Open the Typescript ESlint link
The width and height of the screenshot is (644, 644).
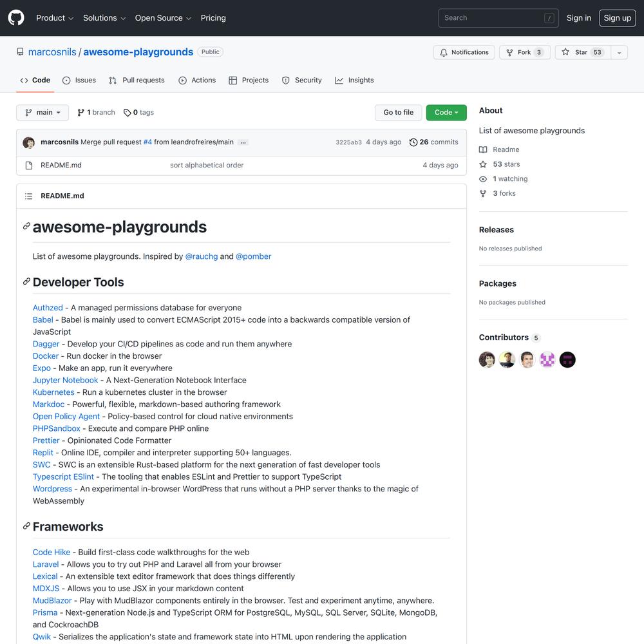[x=63, y=477]
